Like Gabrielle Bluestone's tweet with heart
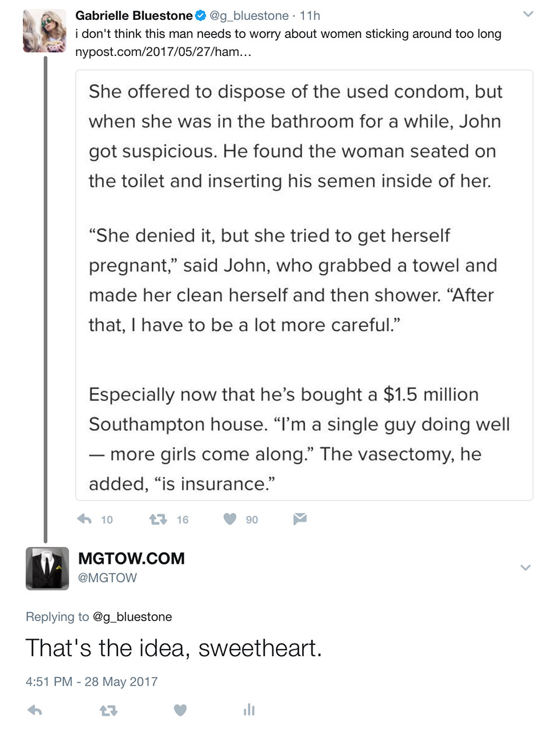 [230, 519]
